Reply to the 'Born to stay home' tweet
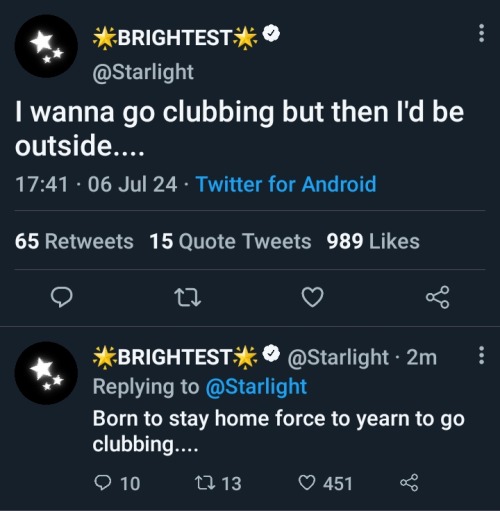500x511 pixels. click(x=117, y=483)
